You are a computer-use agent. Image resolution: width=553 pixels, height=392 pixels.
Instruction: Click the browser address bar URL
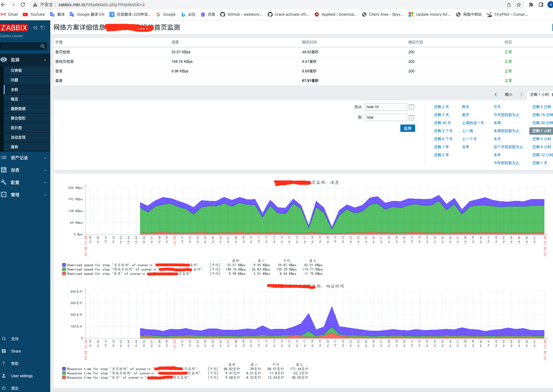click(101, 5)
